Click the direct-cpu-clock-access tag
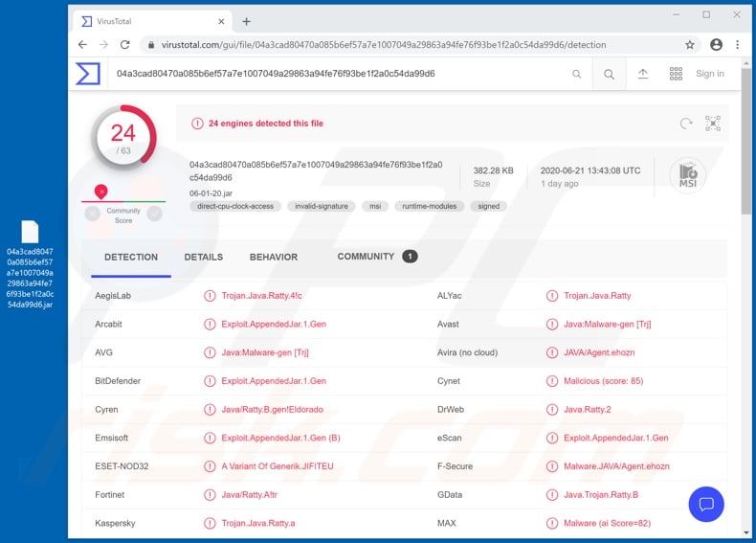 (235, 206)
